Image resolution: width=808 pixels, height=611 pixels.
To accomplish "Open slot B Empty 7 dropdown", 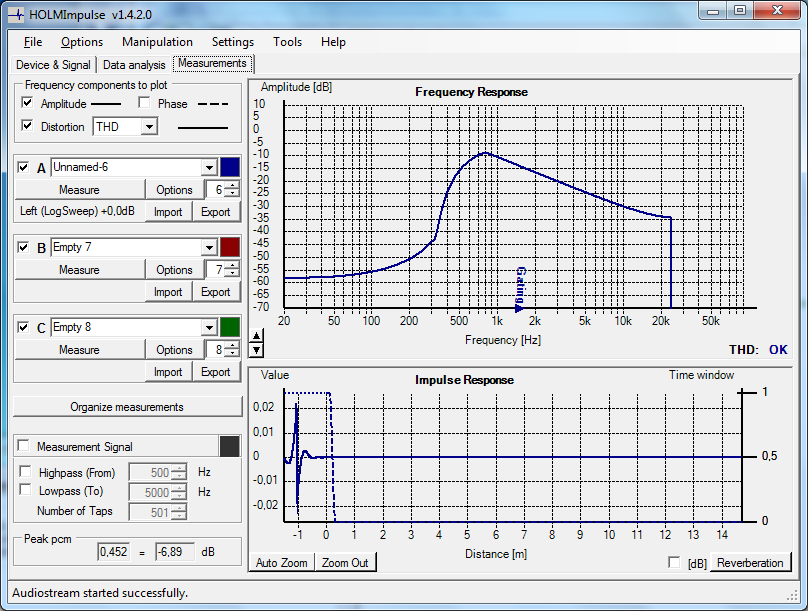I will [x=209, y=247].
